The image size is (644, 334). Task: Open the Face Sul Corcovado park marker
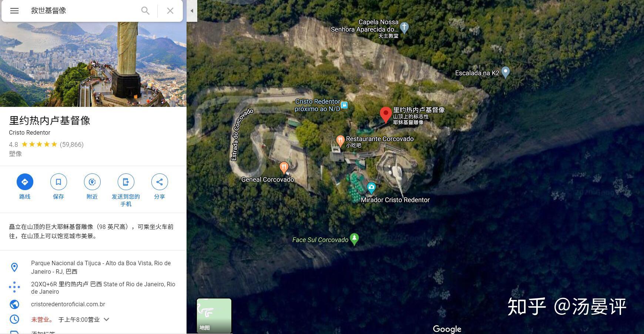point(354,239)
